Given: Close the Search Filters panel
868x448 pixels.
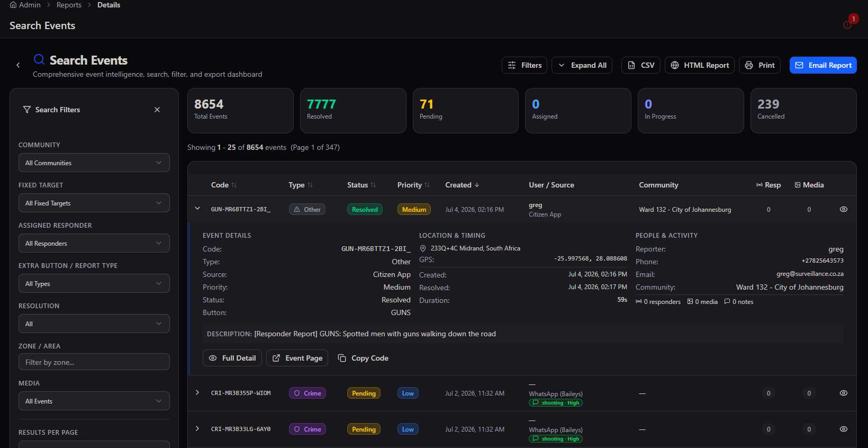Looking at the screenshot, I should click(157, 110).
